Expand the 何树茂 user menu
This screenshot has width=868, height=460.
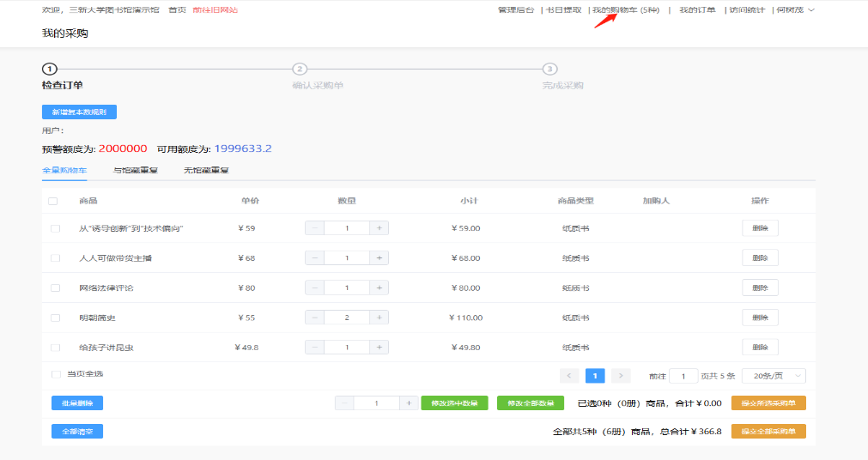point(794,10)
